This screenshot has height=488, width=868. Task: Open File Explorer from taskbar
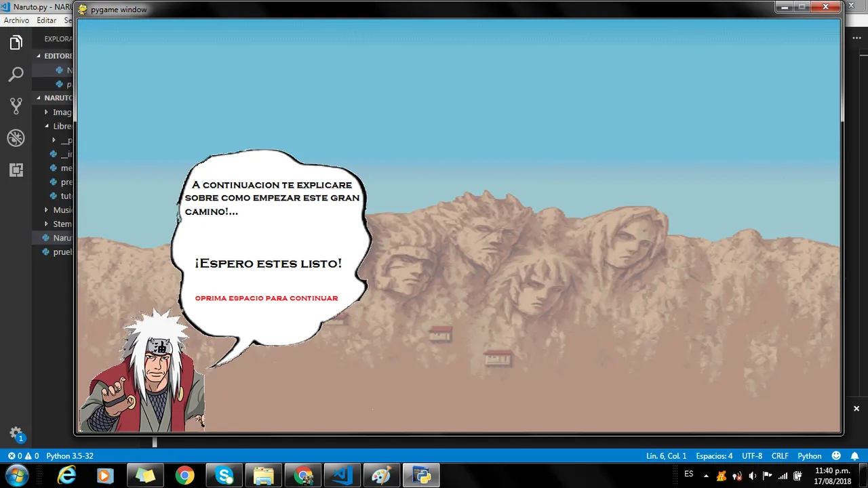click(264, 476)
